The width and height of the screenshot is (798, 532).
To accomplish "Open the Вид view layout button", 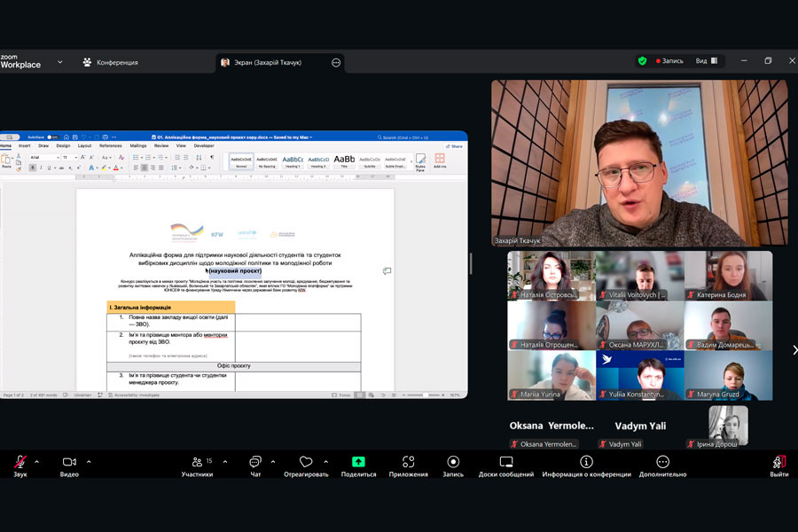I will pyautogui.click(x=704, y=61).
